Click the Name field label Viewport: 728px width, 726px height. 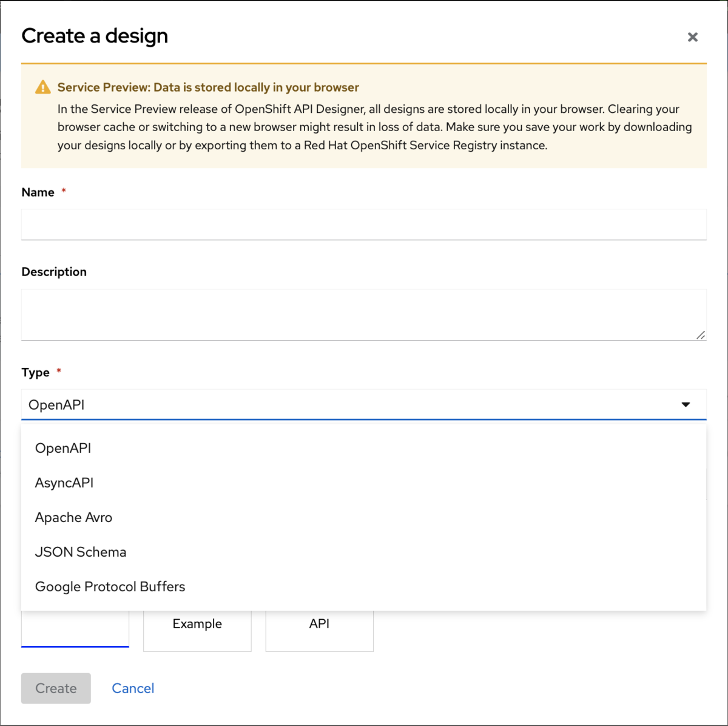click(38, 192)
